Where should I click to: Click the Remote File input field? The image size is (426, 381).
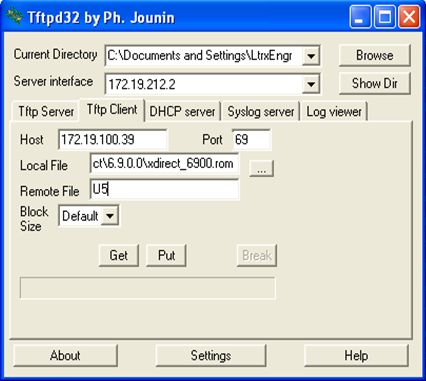click(164, 189)
